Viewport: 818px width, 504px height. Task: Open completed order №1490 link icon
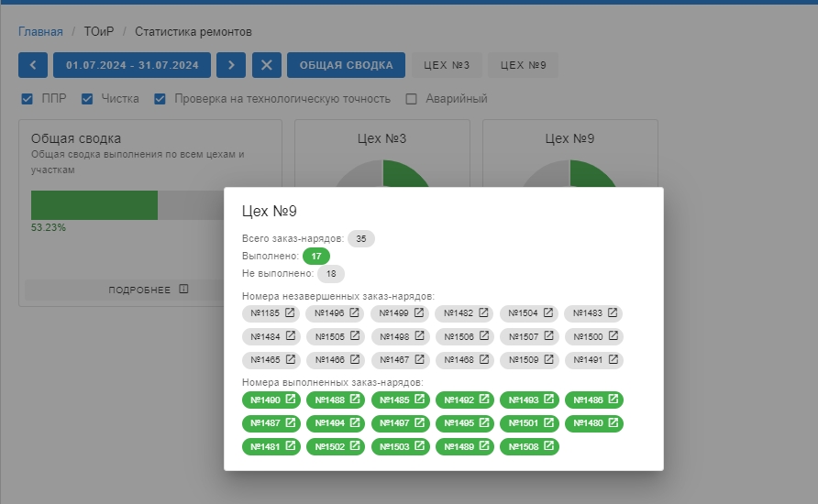coord(291,400)
